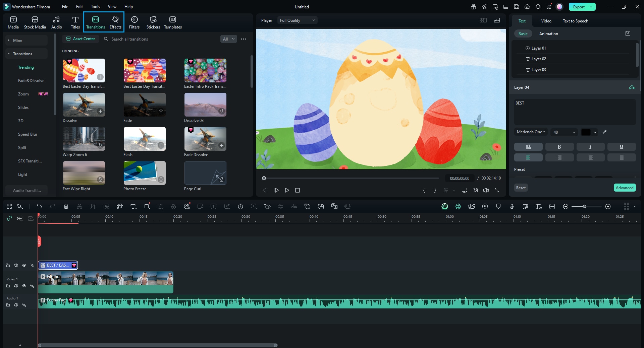This screenshot has height=348, width=644.
Task: Open the timeline layout options dropdown
Action: click(x=634, y=206)
